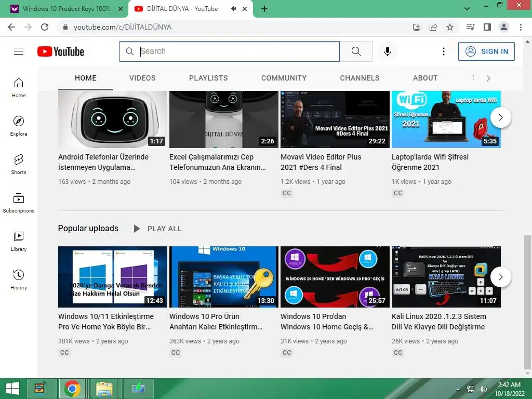
Task: Go to YouTube home via the logo
Action: pos(61,51)
